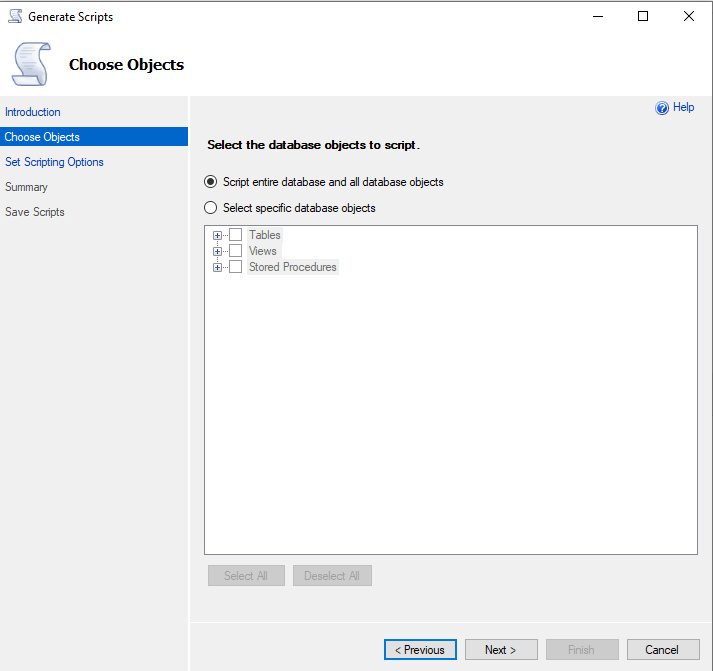Screen dimensions: 713x671
Task: Open the Set Scripting Options page
Action: (54, 162)
